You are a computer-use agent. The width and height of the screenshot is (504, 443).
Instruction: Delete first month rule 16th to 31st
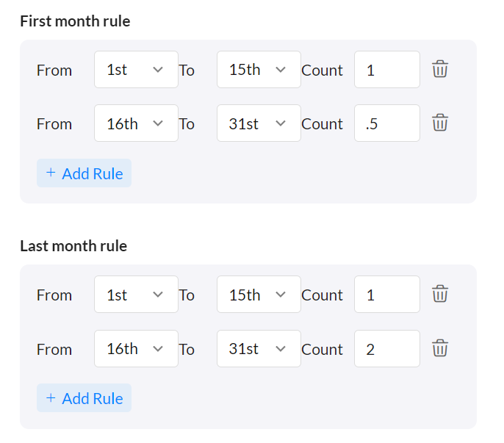click(x=440, y=123)
